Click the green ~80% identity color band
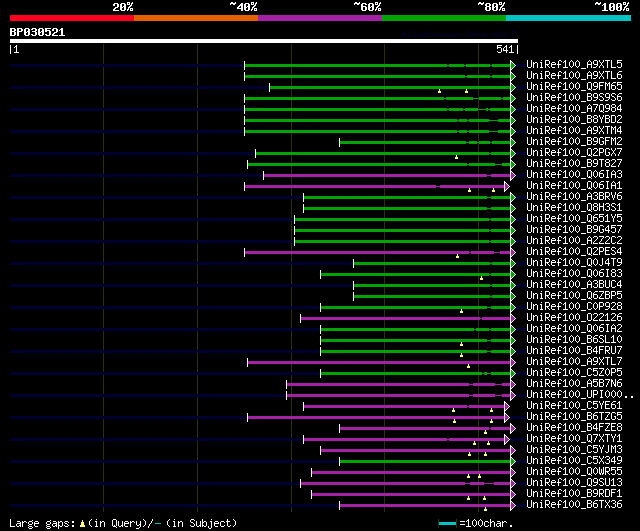Viewport: 640px width, 531px height. coord(444,18)
